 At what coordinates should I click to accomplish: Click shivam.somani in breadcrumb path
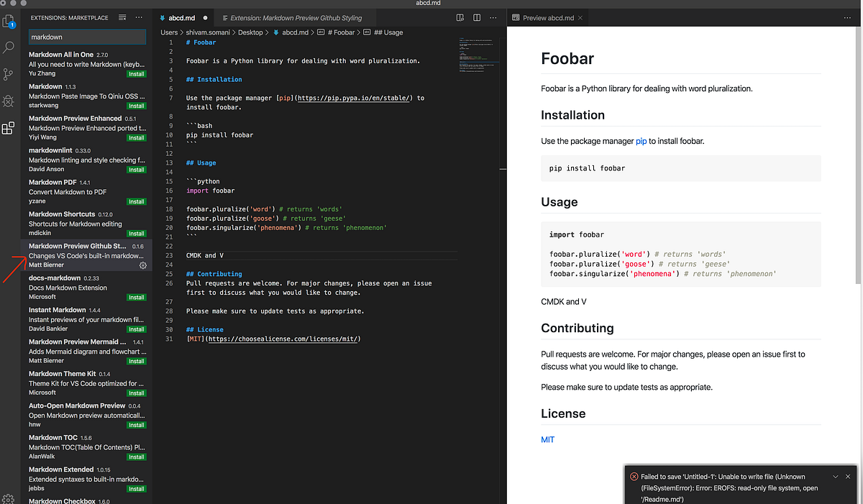point(209,32)
